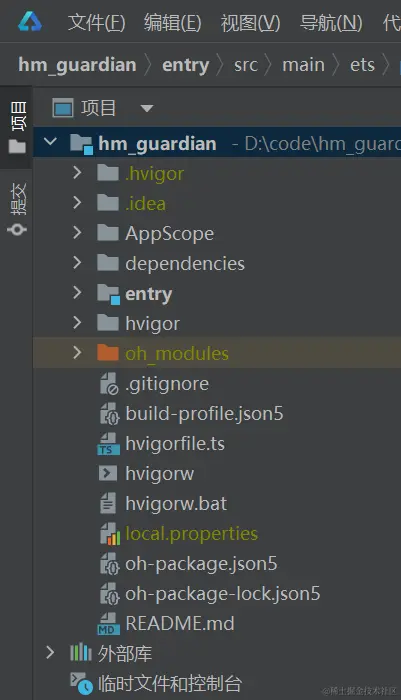Expand the 外部库 node

tap(50, 653)
